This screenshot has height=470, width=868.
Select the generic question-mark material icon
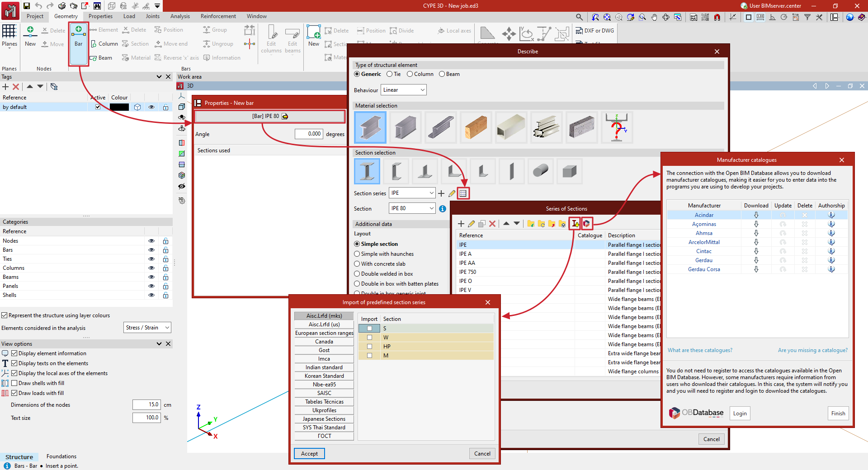[617, 127]
